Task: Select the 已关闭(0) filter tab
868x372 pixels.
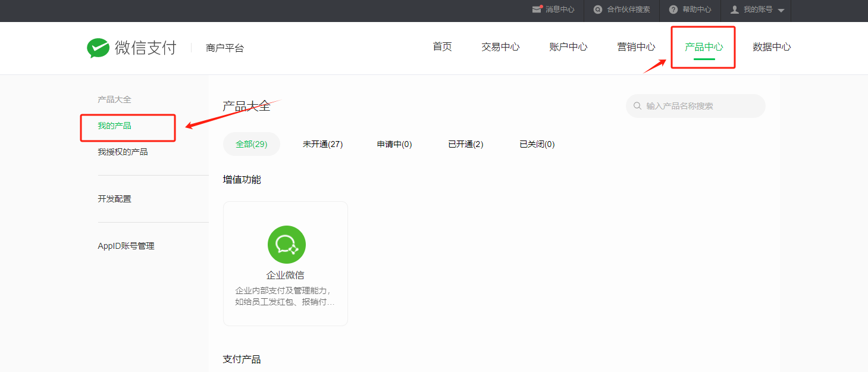Action: 537,144
